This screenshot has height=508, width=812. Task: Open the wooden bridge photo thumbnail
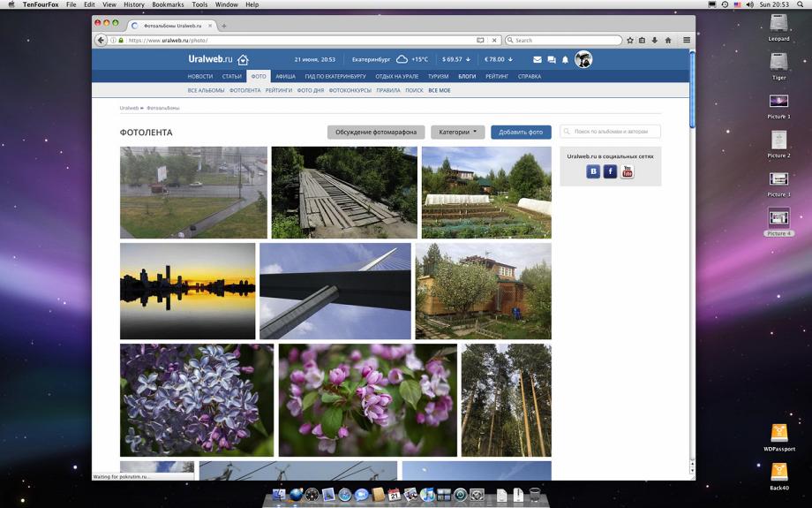pos(344,193)
